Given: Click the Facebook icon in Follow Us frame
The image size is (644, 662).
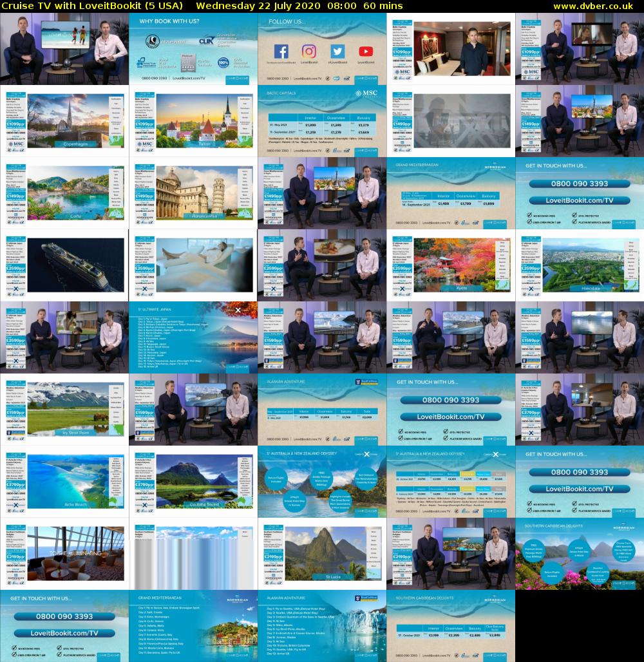Looking at the screenshot, I should 281,52.
